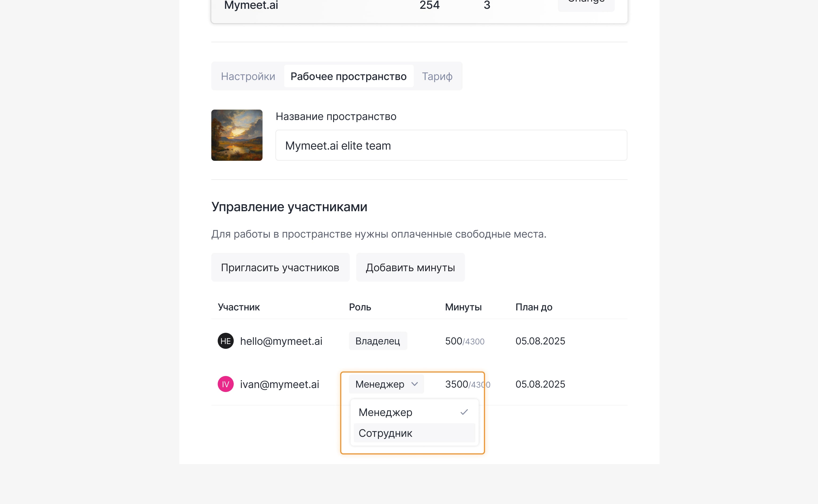Open the Менеджер role selector for ivan@mymeet.ai

point(386,384)
